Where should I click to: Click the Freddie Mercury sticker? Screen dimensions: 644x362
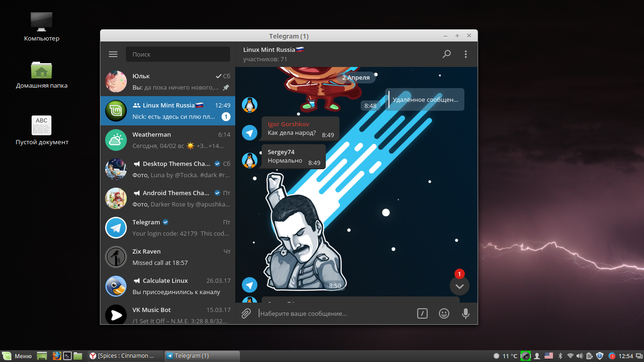pos(306,231)
